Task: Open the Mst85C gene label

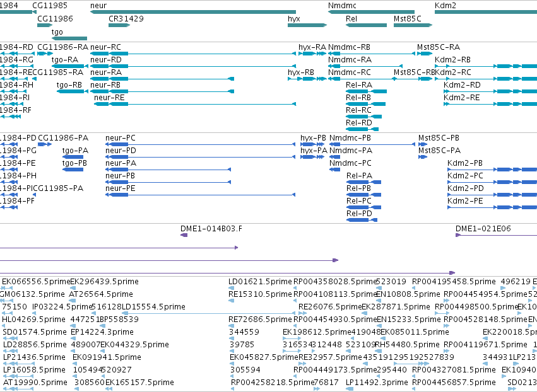Action: (408, 19)
